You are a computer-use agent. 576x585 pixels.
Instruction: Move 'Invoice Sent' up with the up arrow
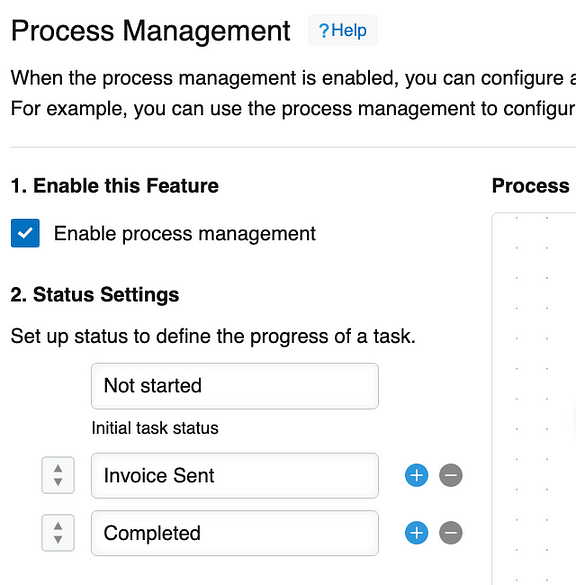58,469
